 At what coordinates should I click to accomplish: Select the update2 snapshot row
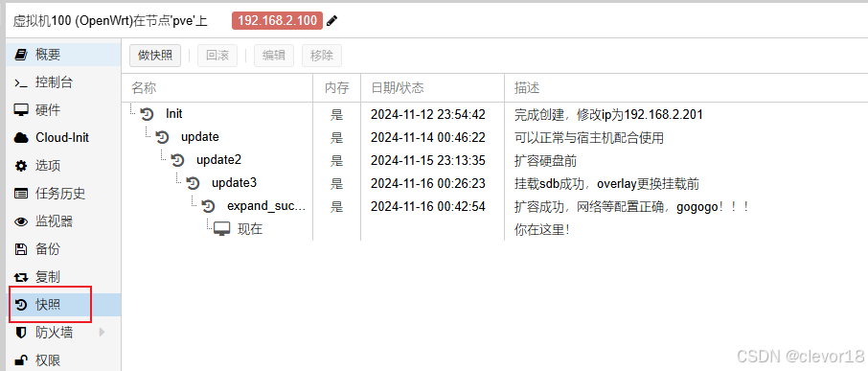(x=494, y=160)
